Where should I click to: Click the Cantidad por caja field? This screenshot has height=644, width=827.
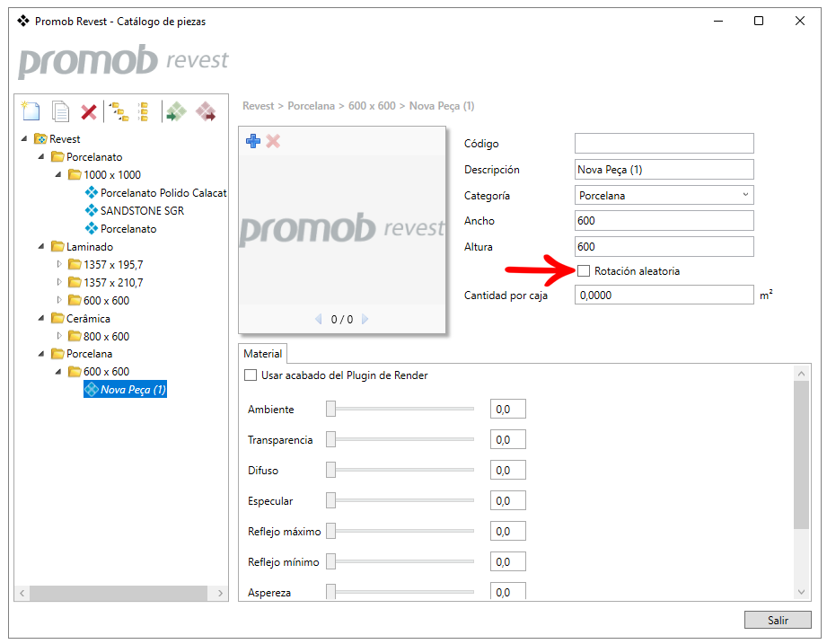pos(664,295)
